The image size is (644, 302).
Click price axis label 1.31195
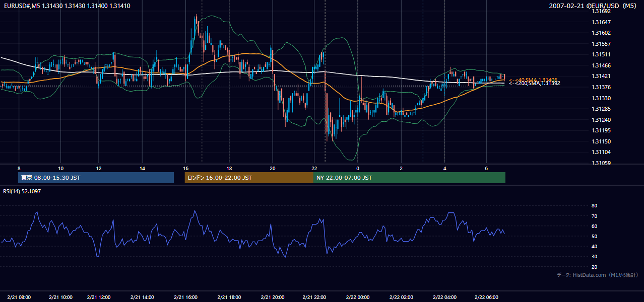click(x=601, y=130)
